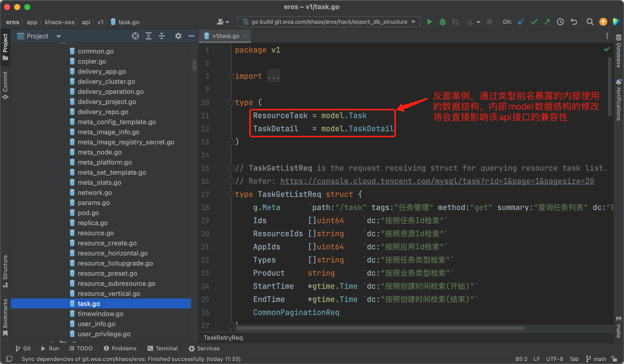Click Git Update Project blue arrow

tap(521, 22)
